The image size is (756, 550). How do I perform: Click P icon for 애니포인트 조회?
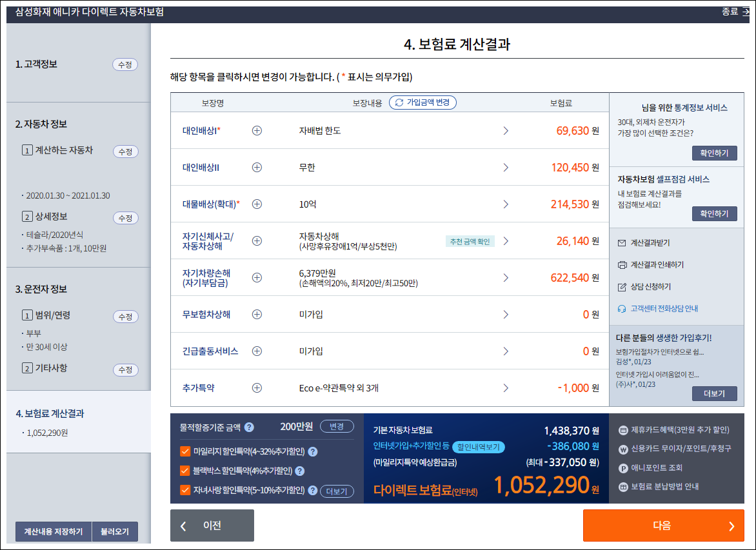point(623,468)
